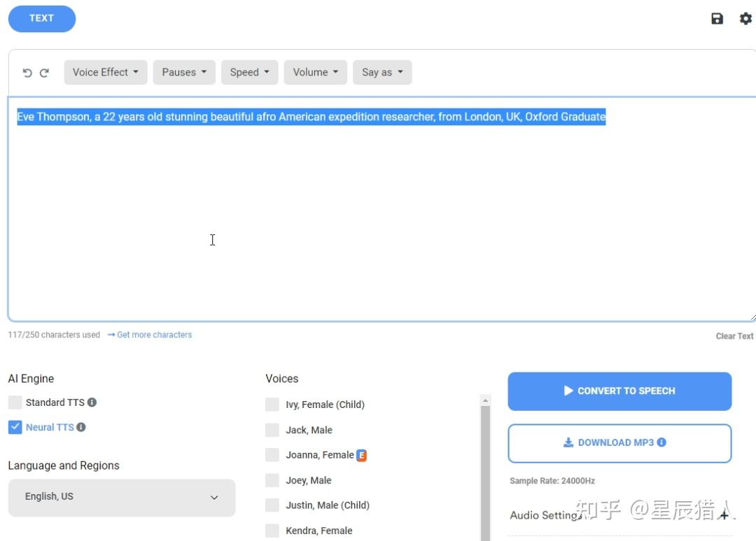Click info icon next to Neural TTS
This screenshot has height=541, width=756.
click(81, 427)
